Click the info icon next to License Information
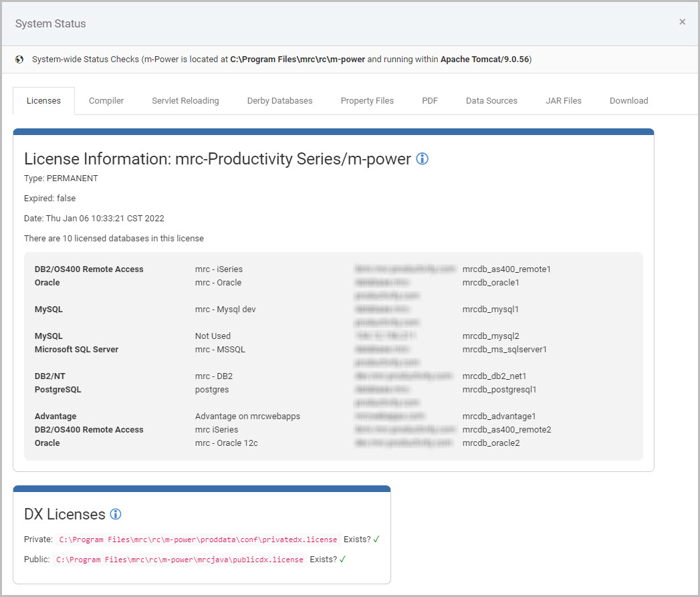Screen dimensions: 700x597 pos(422,158)
